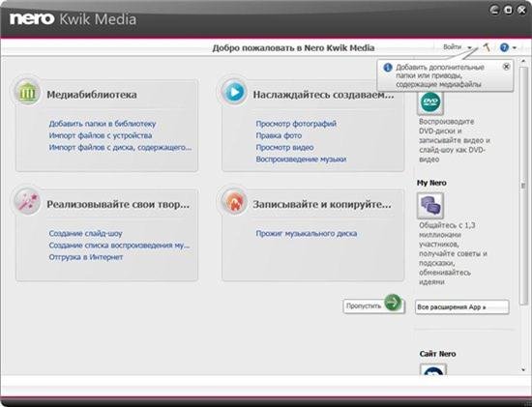The height and width of the screenshot is (407, 532).
Task: Click the sidebar scroll up arrow
Action: point(523,61)
